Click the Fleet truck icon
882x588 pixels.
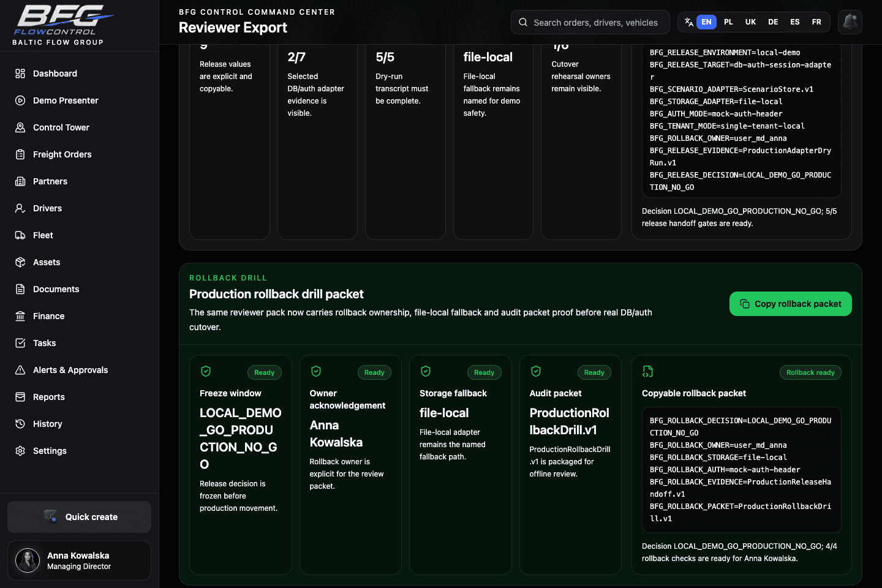tap(20, 235)
